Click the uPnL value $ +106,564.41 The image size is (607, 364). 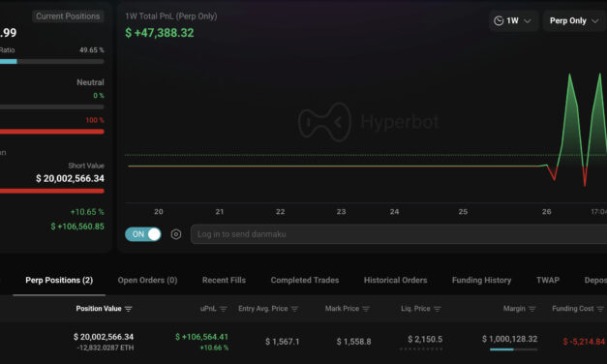coord(201,337)
